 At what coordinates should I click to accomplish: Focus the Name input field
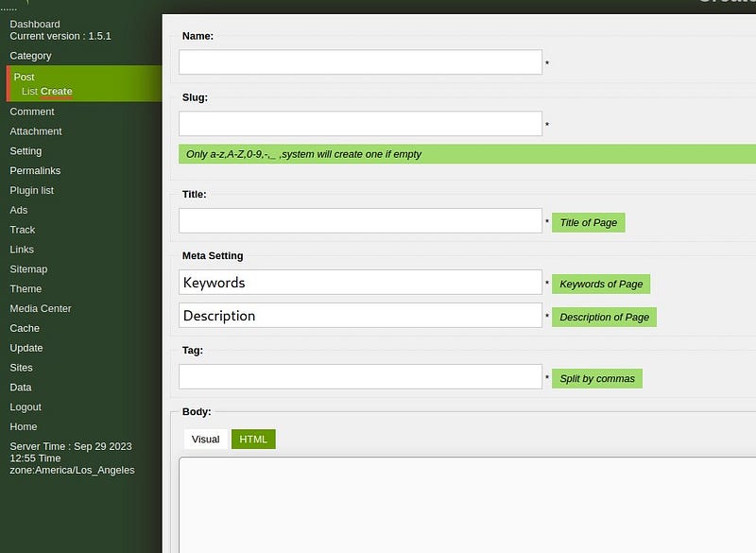pyautogui.click(x=360, y=62)
